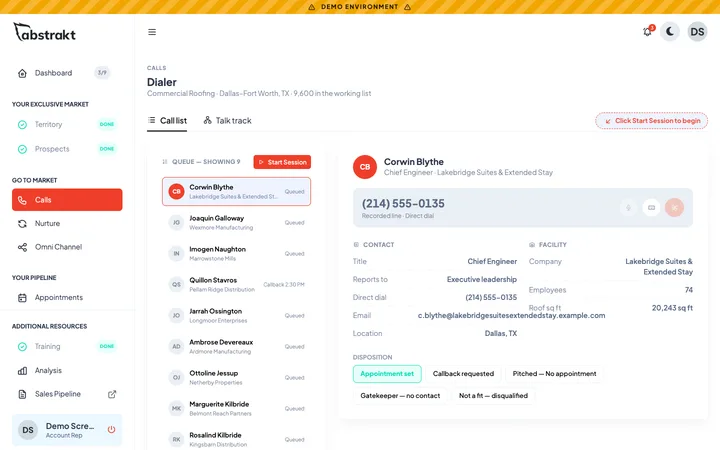Select Imogen Naughton in the queue
The image size is (720, 450).
(236, 253)
